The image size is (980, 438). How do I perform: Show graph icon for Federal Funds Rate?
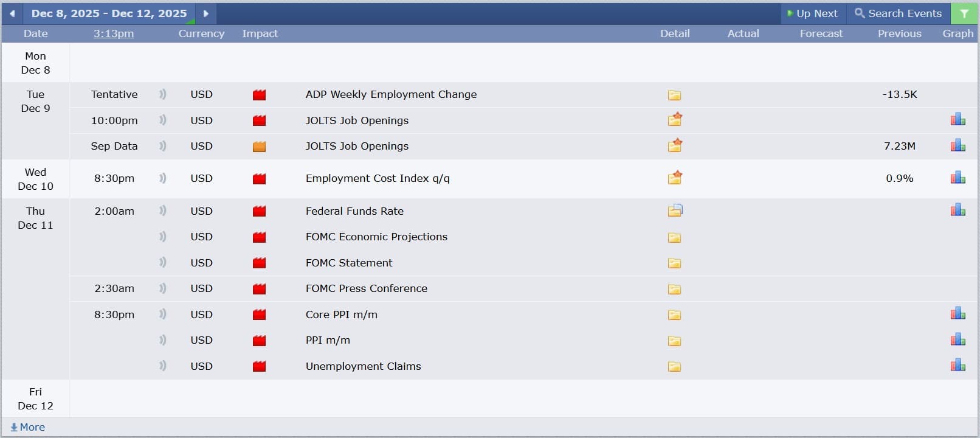tap(958, 210)
